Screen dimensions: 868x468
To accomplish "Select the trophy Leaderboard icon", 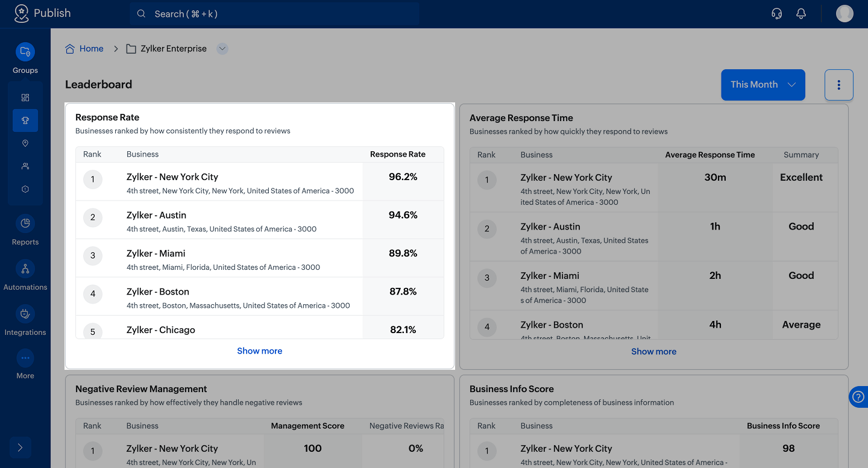I will tap(25, 120).
